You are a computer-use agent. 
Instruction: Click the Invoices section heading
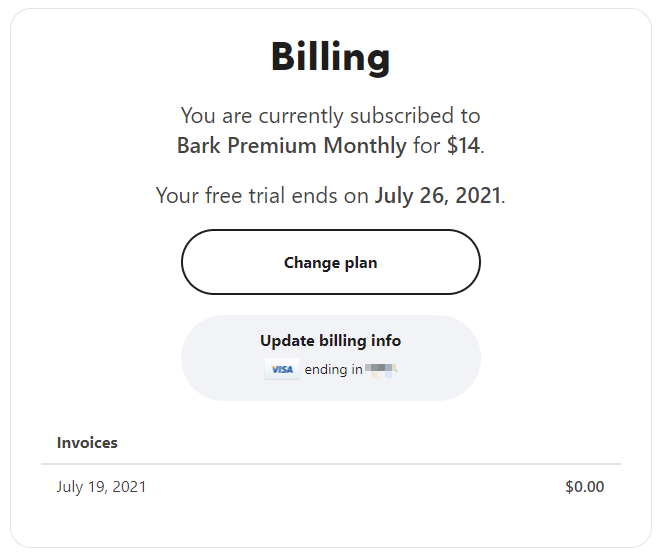[87, 443]
